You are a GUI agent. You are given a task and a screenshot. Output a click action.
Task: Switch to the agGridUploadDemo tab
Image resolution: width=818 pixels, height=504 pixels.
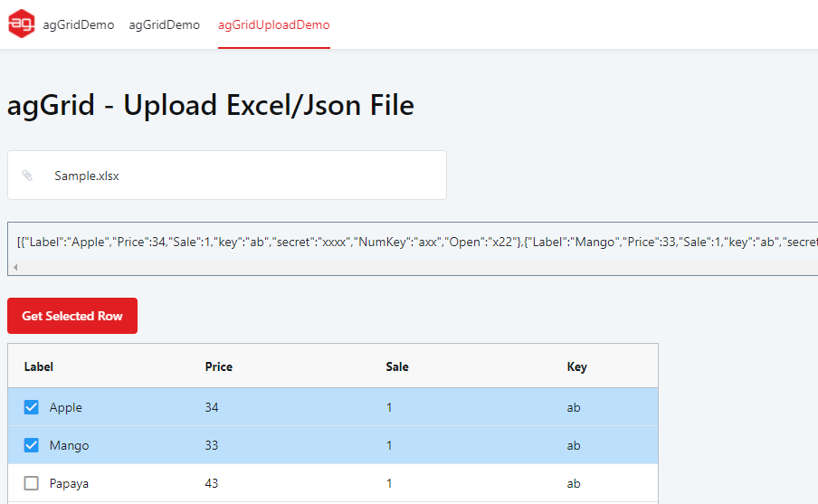tap(274, 24)
